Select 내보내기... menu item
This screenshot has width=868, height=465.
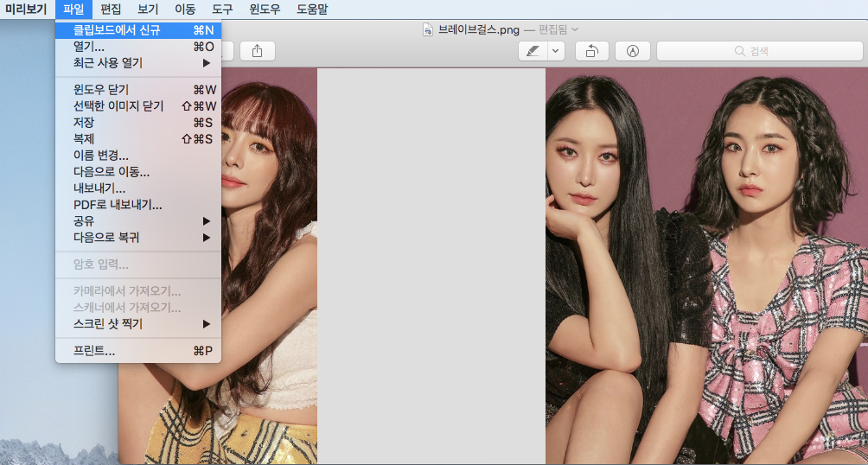click(x=138, y=188)
